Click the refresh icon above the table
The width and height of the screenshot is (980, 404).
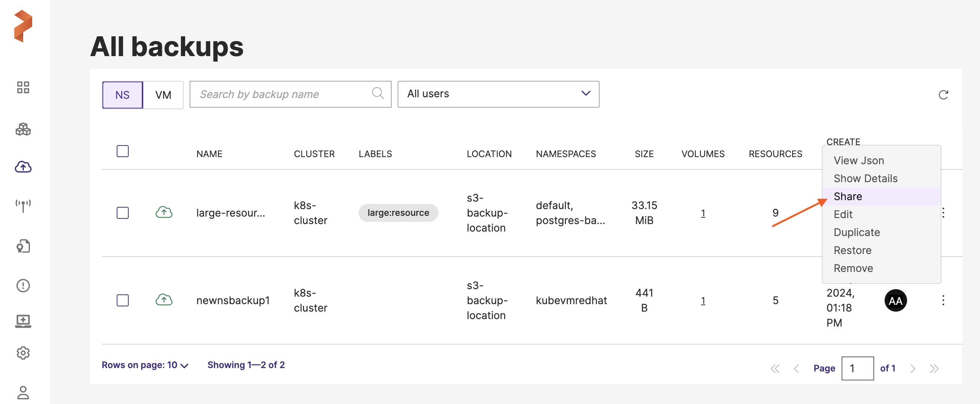pyautogui.click(x=943, y=95)
